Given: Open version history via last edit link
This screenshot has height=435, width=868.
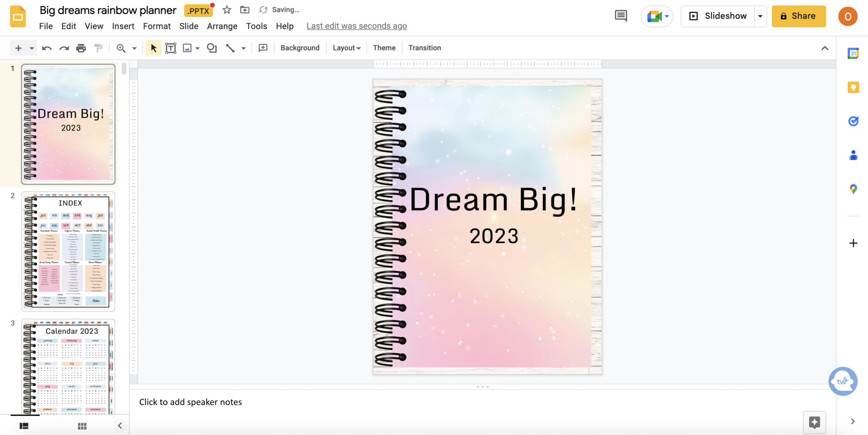Looking at the screenshot, I should point(356,26).
